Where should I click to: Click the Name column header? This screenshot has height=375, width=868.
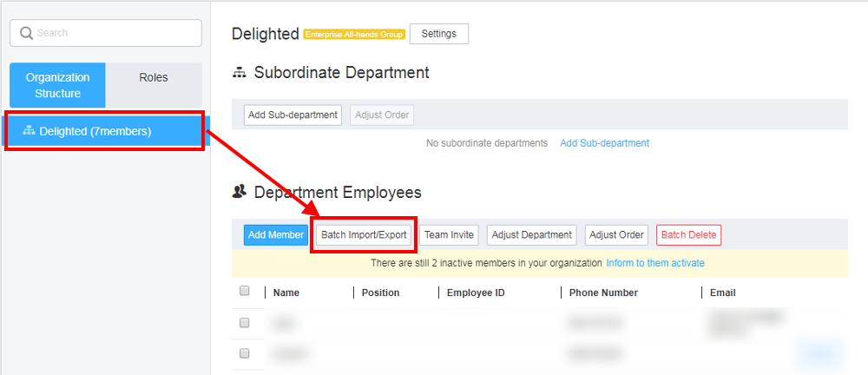pyautogui.click(x=286, y=293)
